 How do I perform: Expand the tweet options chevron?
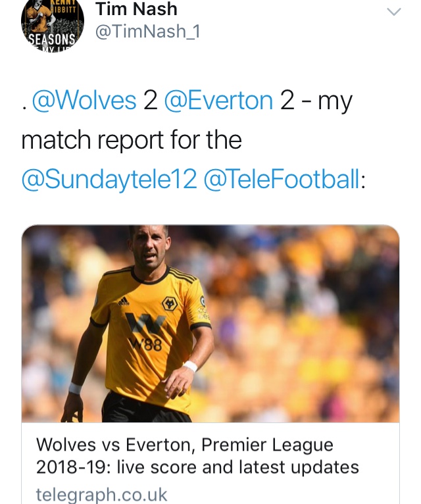pos(393,11)
